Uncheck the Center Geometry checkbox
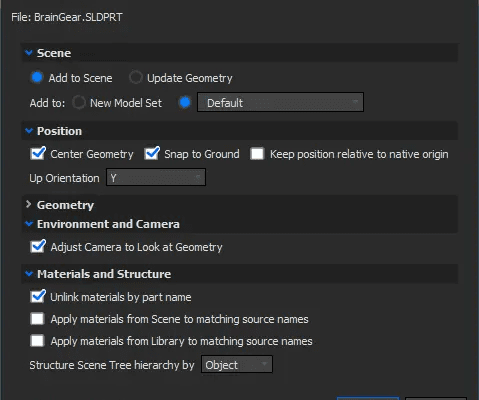This screenshot has width=479, height=400. pyautogui.click(x=38, y=154)
